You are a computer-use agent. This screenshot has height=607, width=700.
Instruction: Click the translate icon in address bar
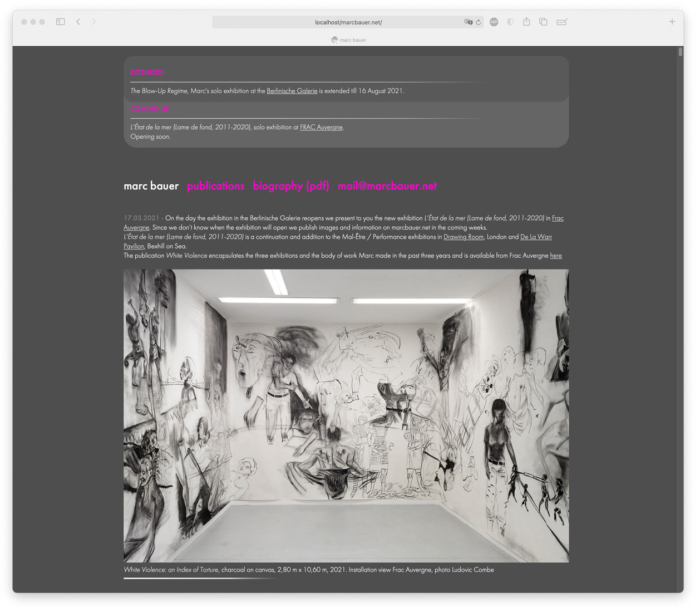coord(468,22)
